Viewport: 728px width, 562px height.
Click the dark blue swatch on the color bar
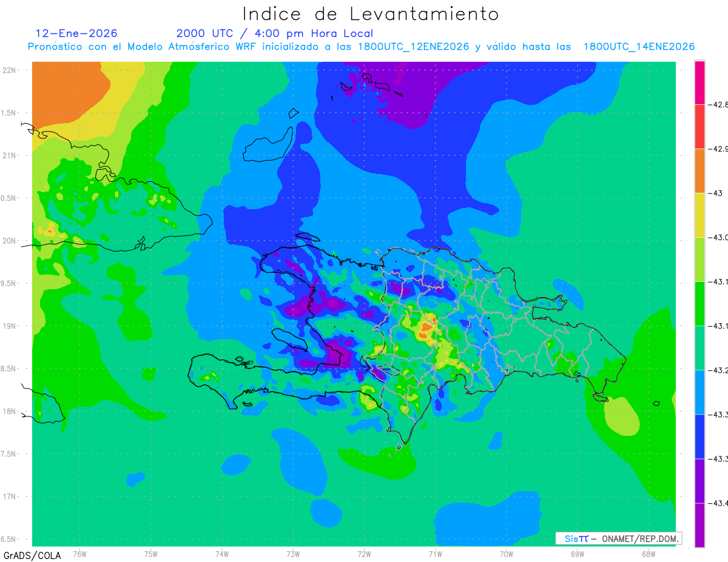(699, 437)
